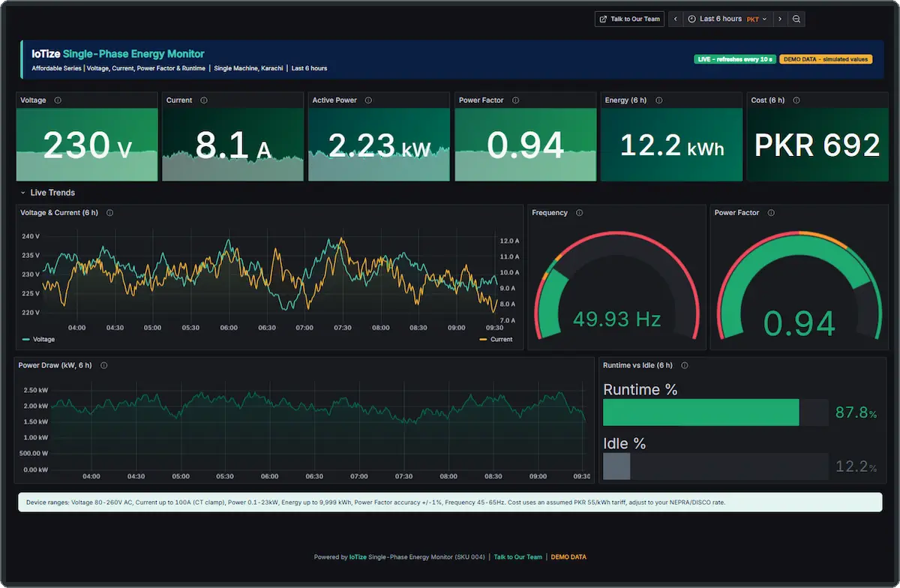The height and width of the screenshot is (588, 900).
Task: Click the 12.2 kWh energy value
Action: pyautogui.click(x=672, y=145)
